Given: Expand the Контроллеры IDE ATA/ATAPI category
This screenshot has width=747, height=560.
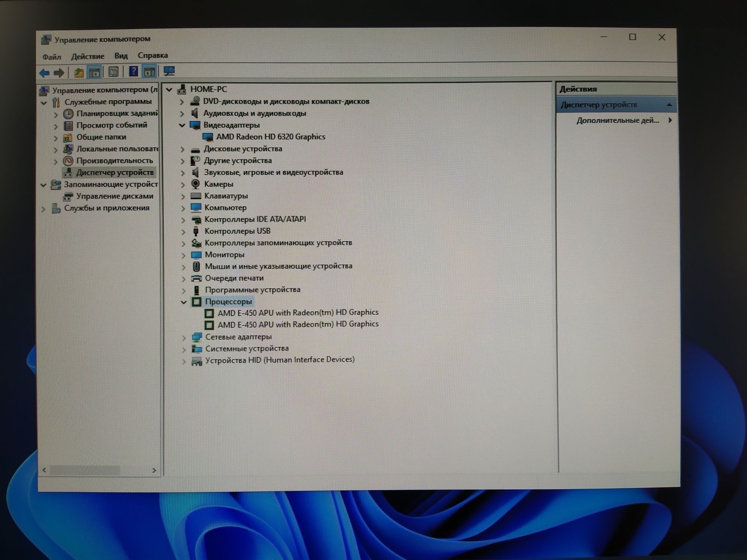Looking at the screenshot, I should pos(183,220).
